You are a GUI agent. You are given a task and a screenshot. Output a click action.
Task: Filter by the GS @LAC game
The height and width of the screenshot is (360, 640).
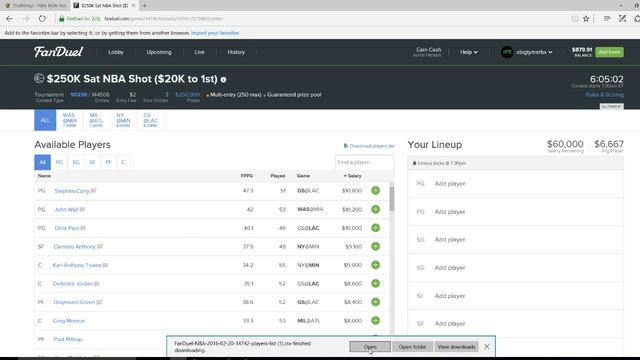[x=150, y=120]
